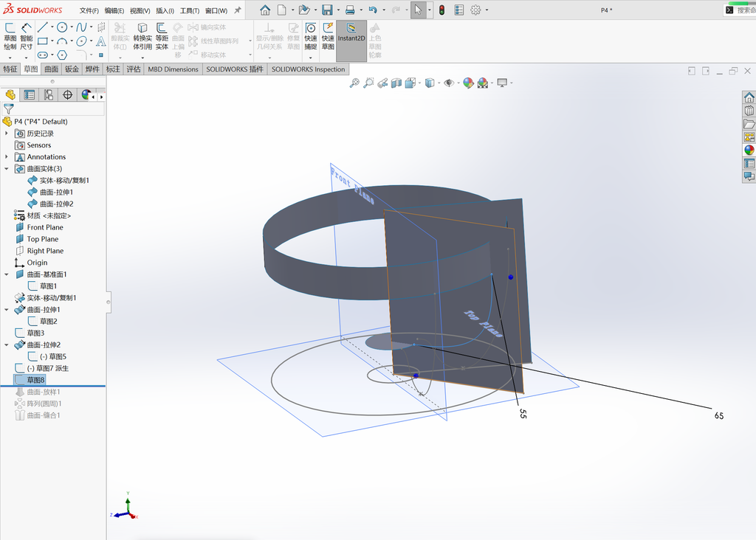
Task: Collapse the 曲面-拉伸2 feature
Action: [x=6, y=345]
